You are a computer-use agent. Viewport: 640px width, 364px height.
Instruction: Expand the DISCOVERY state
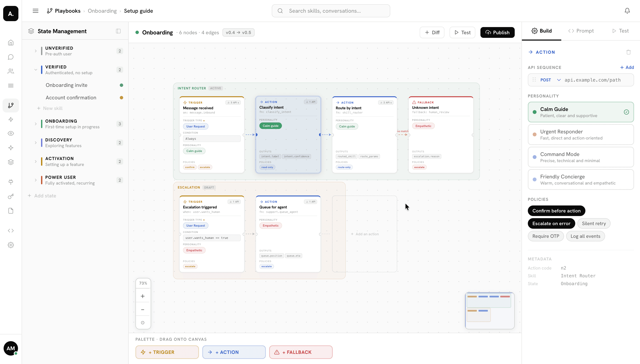coord(36,143)
